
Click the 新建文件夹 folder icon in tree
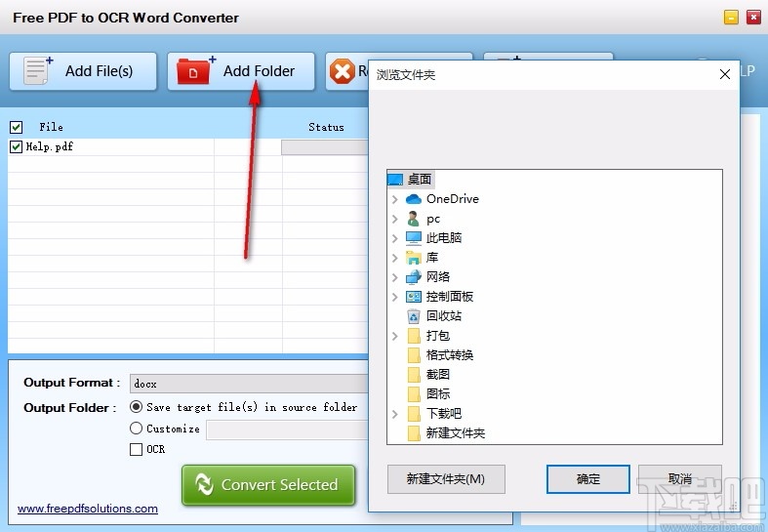(414, 433)
